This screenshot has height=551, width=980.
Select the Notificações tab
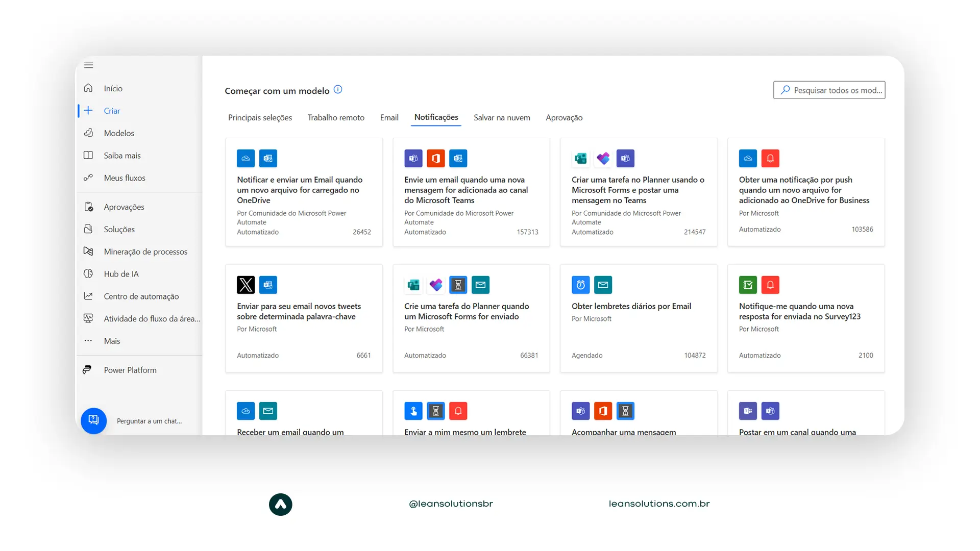click(x=436, y=117)
